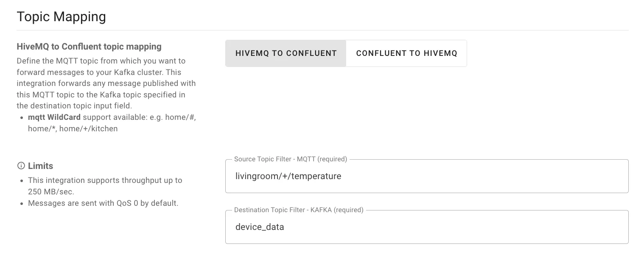The height and width of the screenshot is (260, 644).
Task: Switch to CONFLUENT TO HIVEMQ direction
Action: point(407,53)
